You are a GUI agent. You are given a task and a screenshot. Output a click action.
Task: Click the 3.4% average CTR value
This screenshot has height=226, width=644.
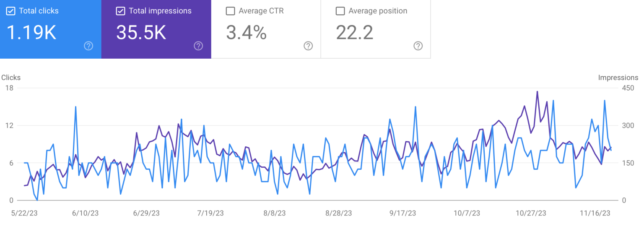pos(246,32)
